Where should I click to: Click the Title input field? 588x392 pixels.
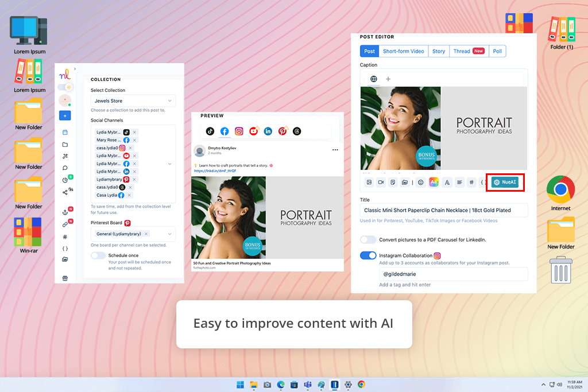tap(444, 210)
